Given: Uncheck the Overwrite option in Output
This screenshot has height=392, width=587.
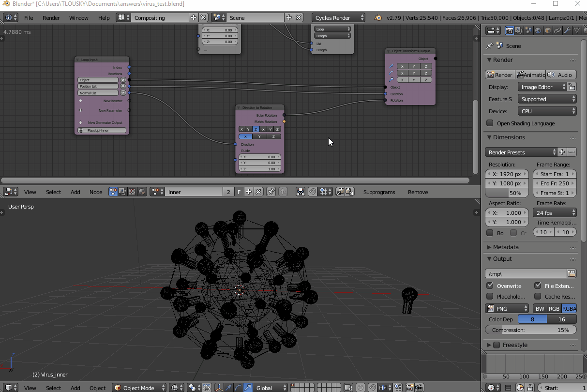Looking at the screenshot, I should pos(490,286).
